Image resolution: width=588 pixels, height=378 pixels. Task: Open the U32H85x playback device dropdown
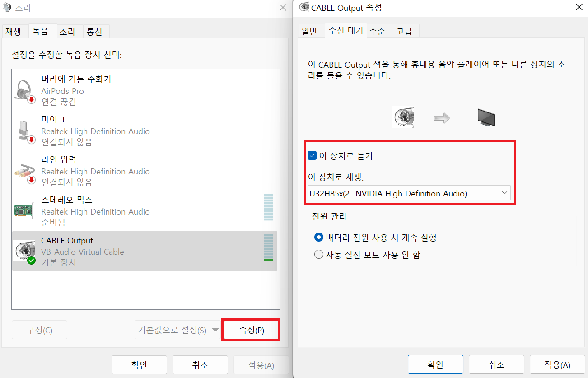pyautogui.click(x=409, y=193)
